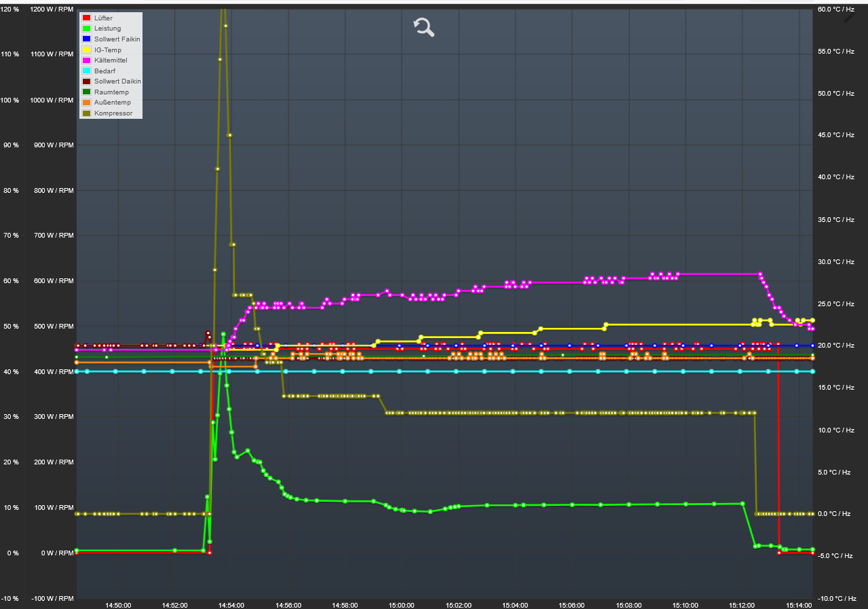Click the 15:12:00 time axis label
Viewport: 868px width, 609px height.
coord(742,604)
